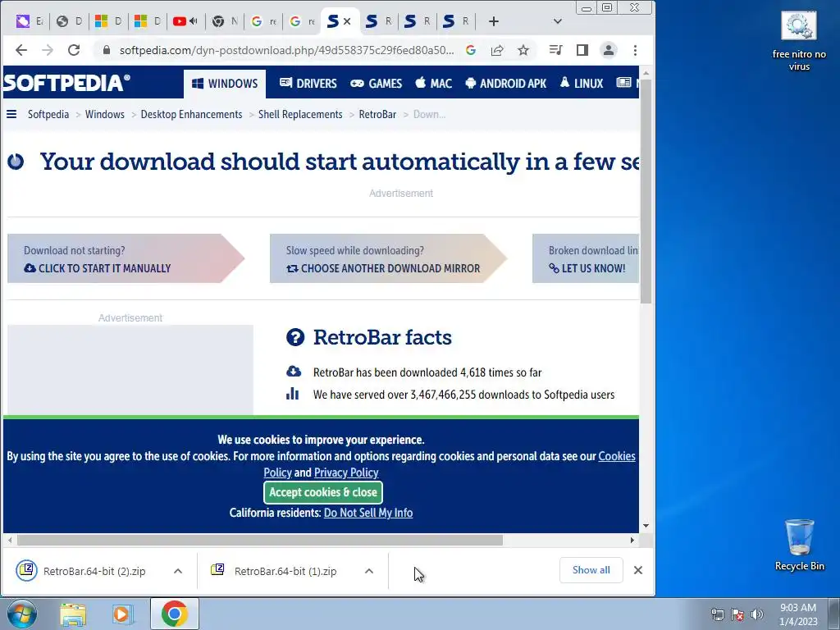Open Windows Explorer from taskbar
The width and height of the screenshot is (840, 630).
tap(73, 614)
